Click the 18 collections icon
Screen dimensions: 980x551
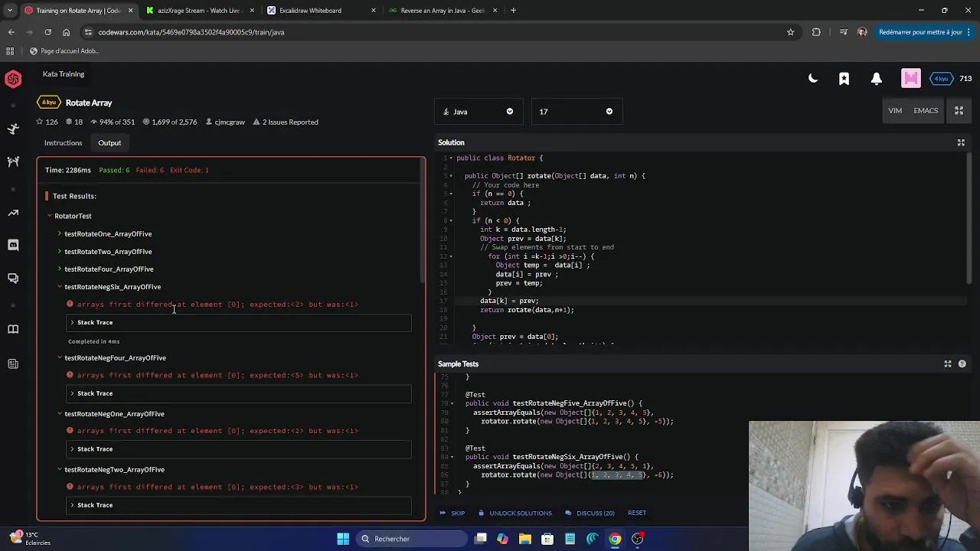[74, 122]
